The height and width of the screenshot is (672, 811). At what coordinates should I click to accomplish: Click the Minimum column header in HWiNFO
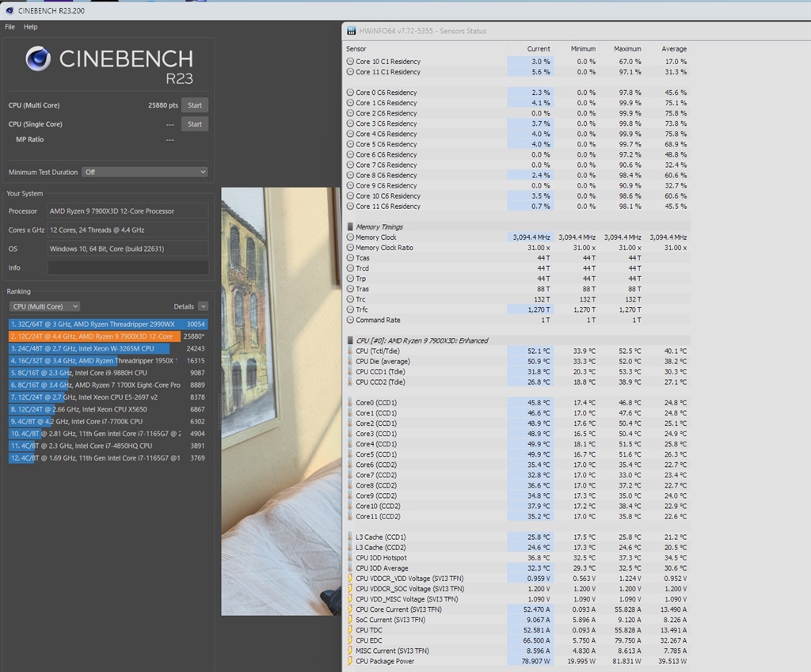pyautogui.click(x=584, y=48)
